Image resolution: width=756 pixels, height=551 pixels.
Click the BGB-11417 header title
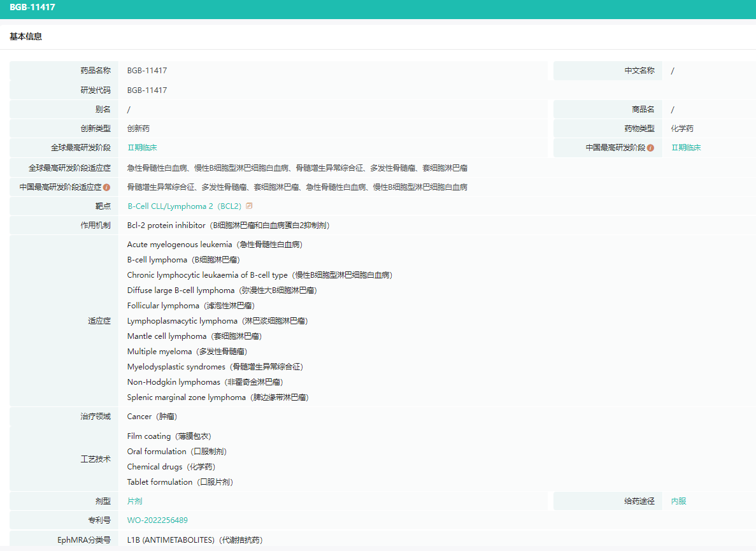(32, 7)
